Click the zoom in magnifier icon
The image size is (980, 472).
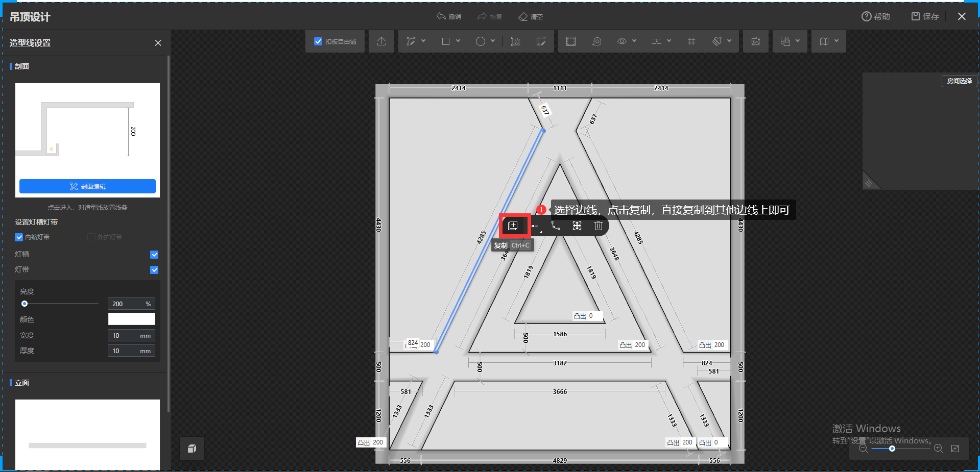tap(938, 449)
